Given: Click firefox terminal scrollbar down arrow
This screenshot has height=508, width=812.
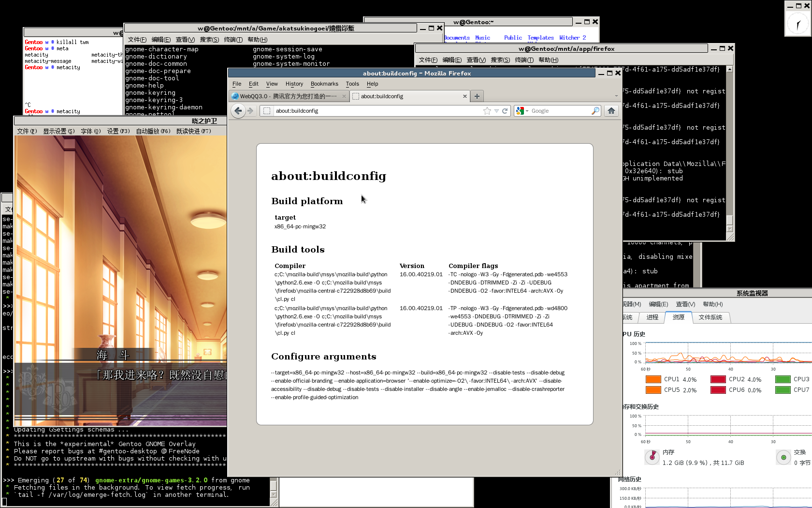Looking at the screenshot, I should tap(730, 229).
